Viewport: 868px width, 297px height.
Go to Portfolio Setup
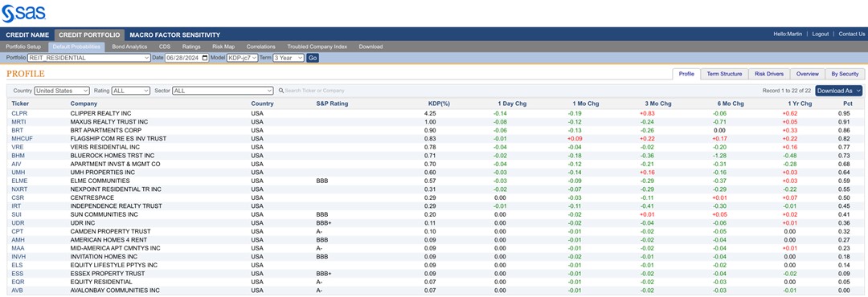(24, 47)
